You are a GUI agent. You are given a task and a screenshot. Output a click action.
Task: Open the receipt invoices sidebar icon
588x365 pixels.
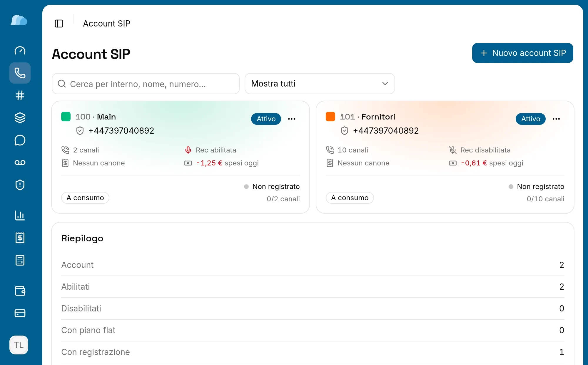(20, 238)
